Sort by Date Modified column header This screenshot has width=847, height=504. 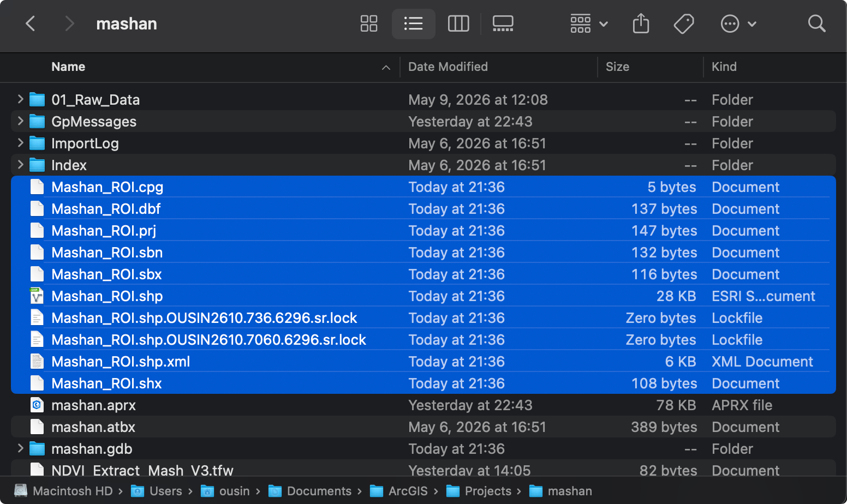point(448,67)
